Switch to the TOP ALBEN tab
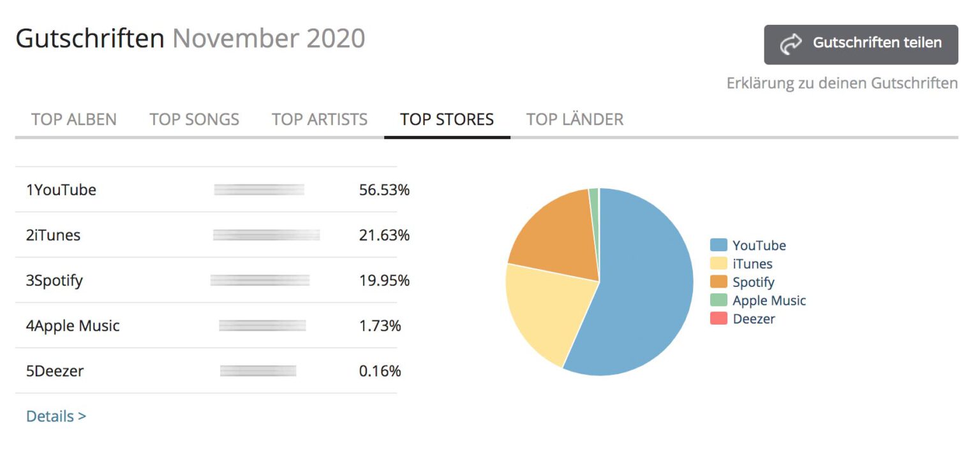The image size is (980, 454). pos(74,119)
